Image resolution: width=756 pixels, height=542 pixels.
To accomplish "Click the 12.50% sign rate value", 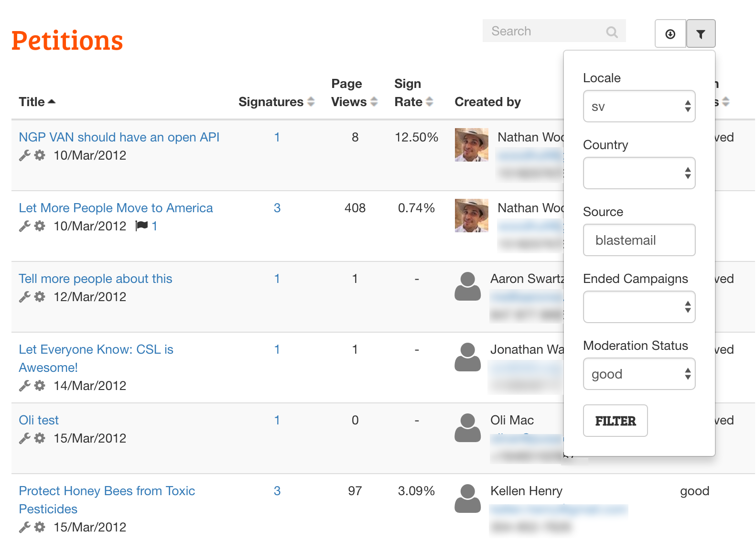I will coord(416,137).
